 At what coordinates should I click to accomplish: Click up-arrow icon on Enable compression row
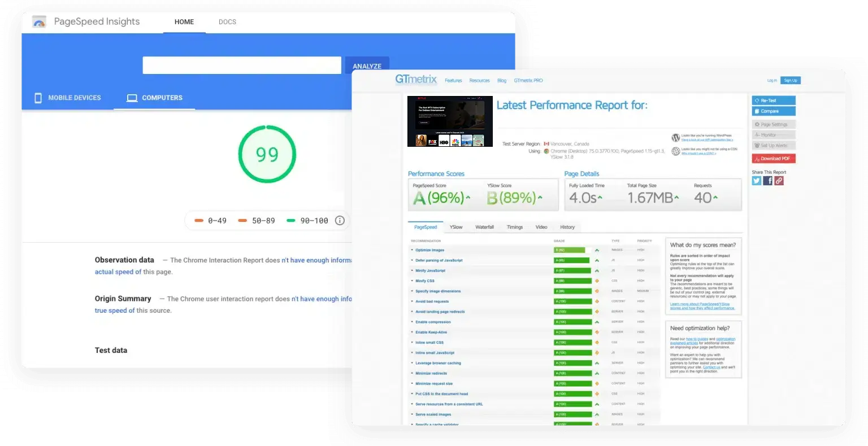597,322
